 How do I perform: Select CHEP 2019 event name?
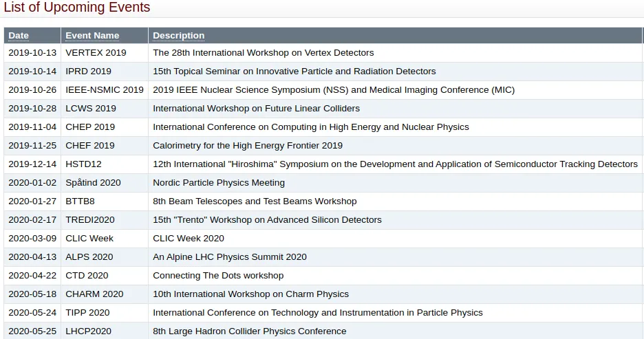coord(90,127)
